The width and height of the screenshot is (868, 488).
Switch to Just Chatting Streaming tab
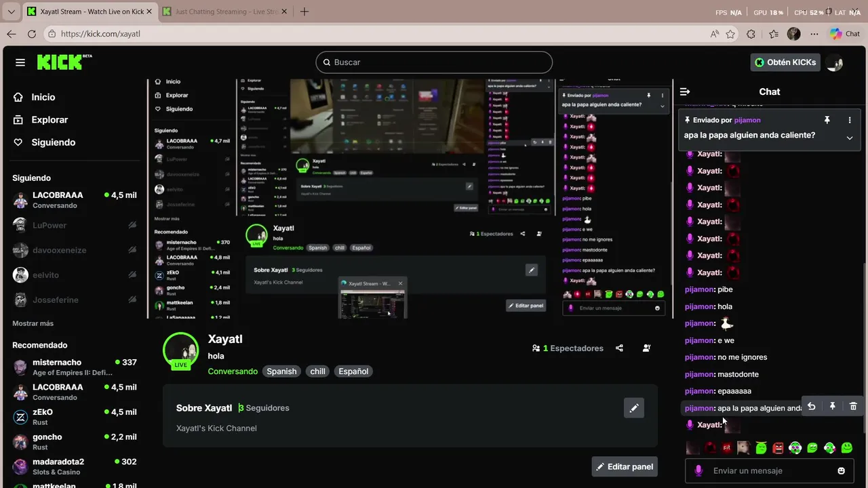224,12
